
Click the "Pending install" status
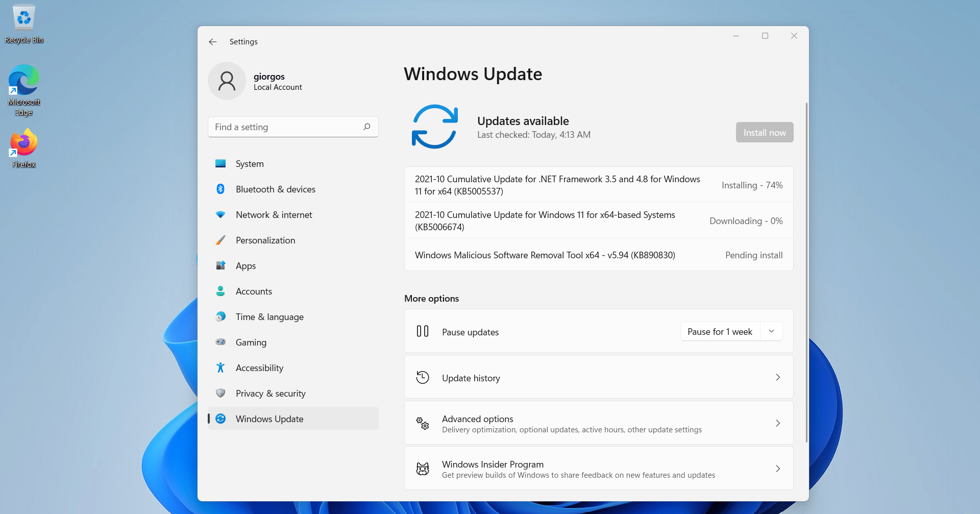[754, 255]
